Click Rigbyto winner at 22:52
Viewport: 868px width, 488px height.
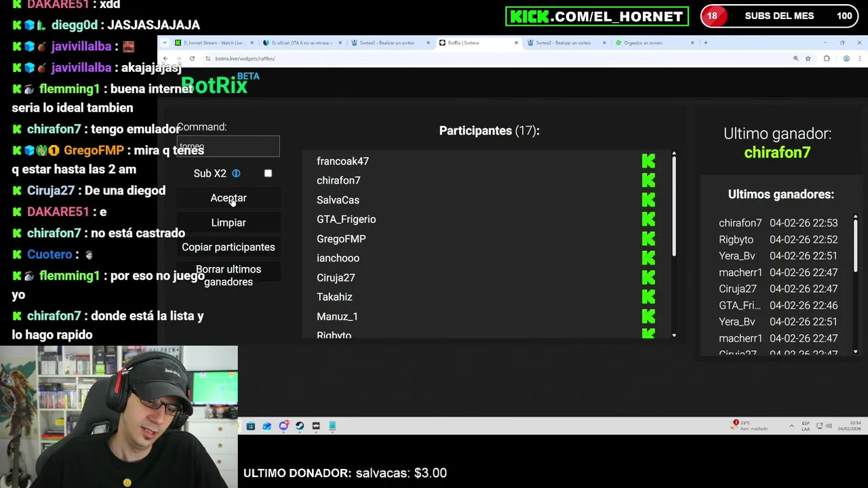[x=778, y=239]
